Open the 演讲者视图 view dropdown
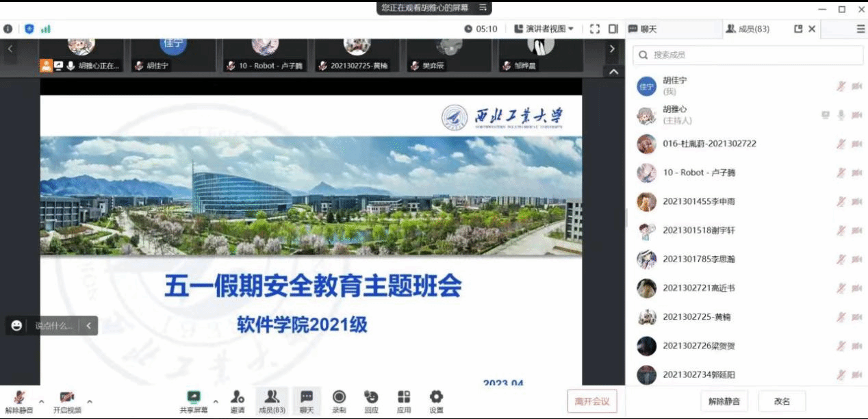The height and width of the screenshot is (419, 868). pos(550,29)
